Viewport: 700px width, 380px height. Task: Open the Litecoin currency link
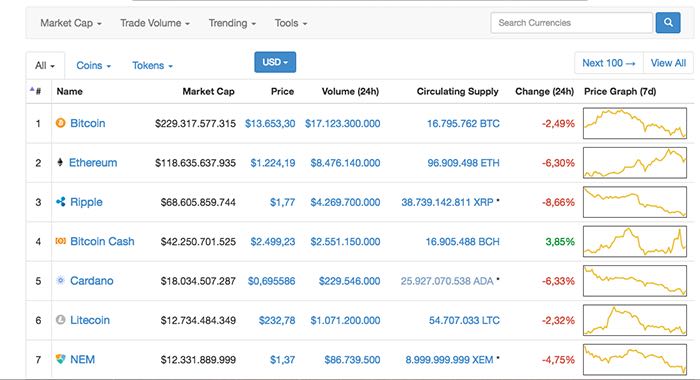(x=90, y=320)
